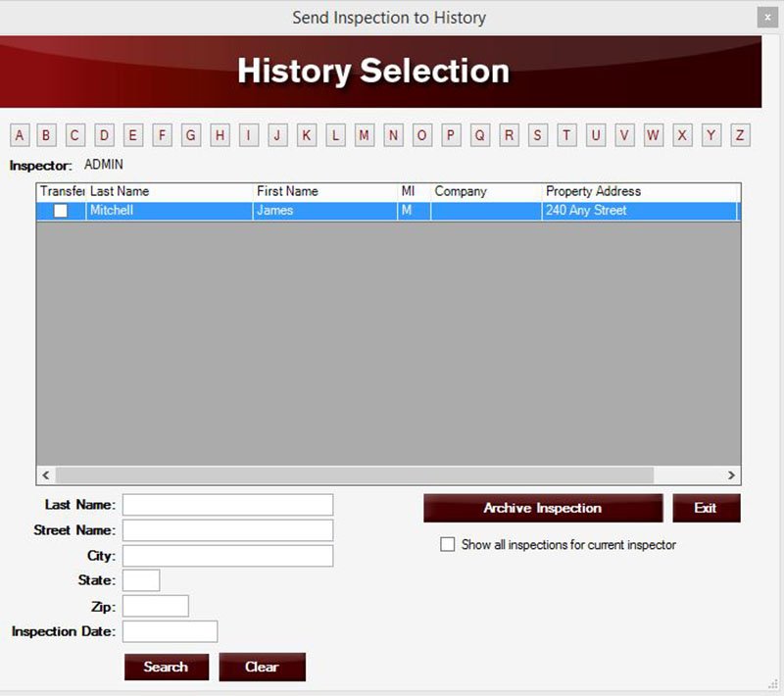Viewport: 784px width, 696px height.
Task: Filter list by letter S
Action: tap(538, 135)
